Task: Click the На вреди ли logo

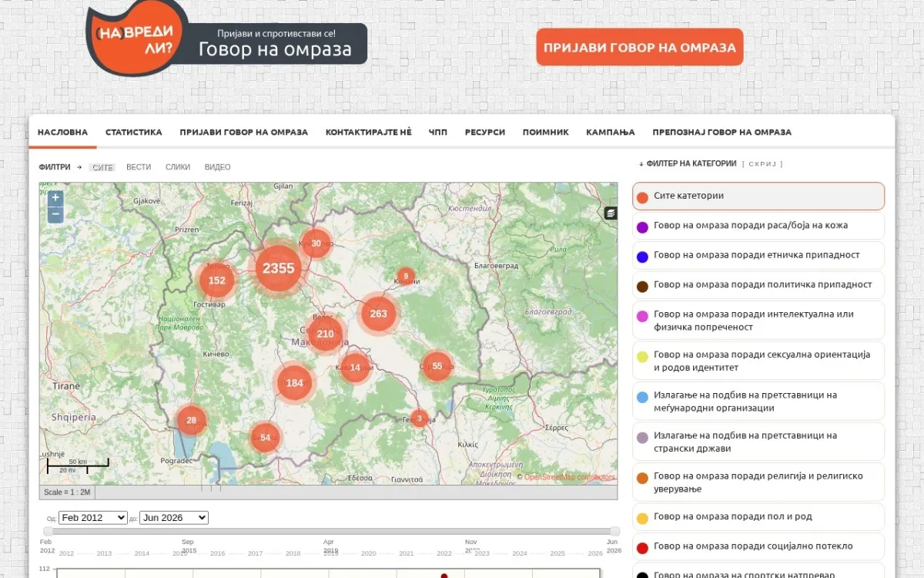Action: tap(137, 39)
